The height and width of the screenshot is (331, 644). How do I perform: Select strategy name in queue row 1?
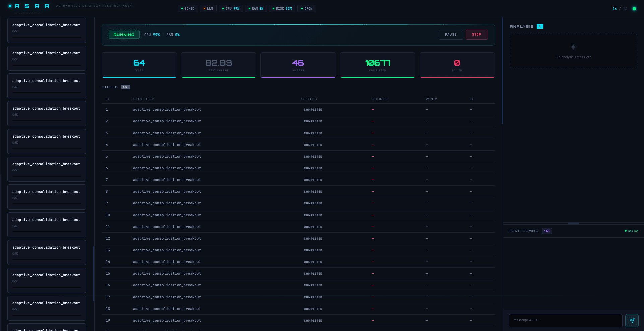click(x=167, y=109)
